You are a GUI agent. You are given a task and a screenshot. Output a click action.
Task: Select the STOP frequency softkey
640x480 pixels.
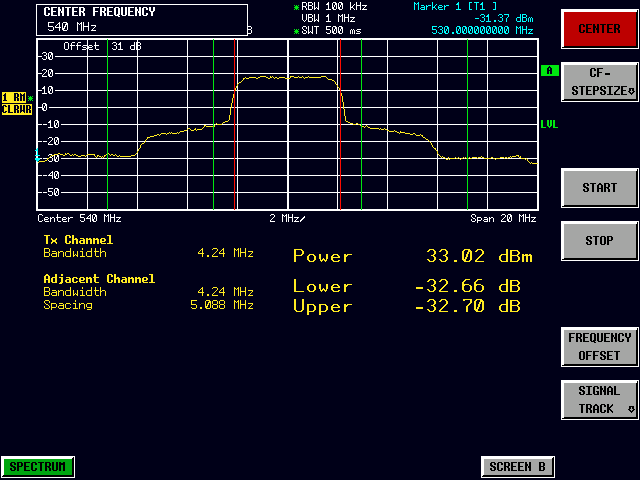[x=599, y=241]
